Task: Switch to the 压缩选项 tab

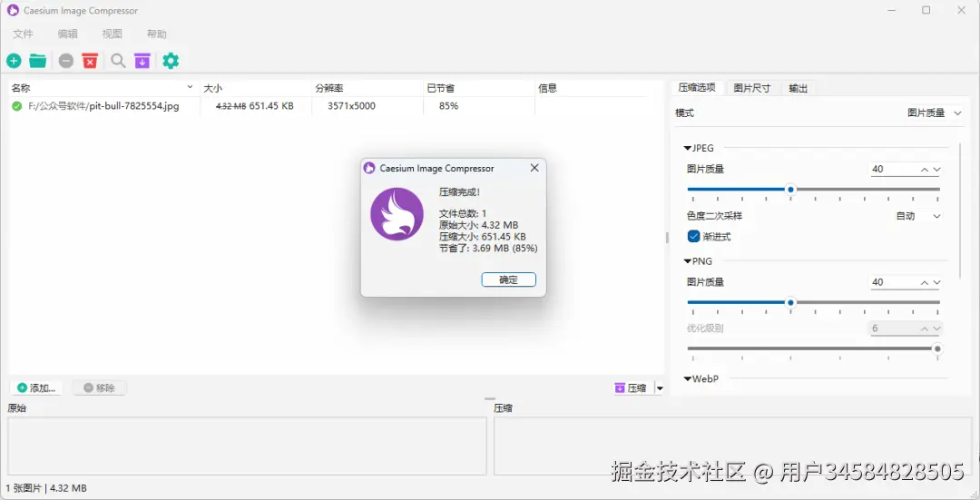Action: tap(697, 87)
